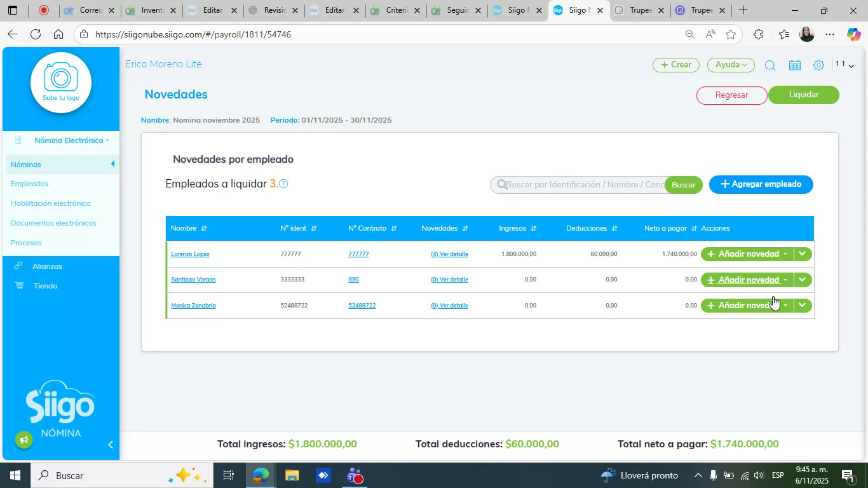Open the taskbar notification center icon

pyautogui.click(x=848, y=475)
